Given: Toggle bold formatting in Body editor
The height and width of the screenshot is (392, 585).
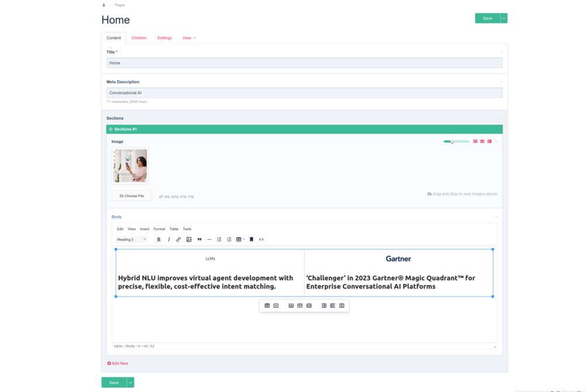Looking at the screenshot, I should 159,239.
